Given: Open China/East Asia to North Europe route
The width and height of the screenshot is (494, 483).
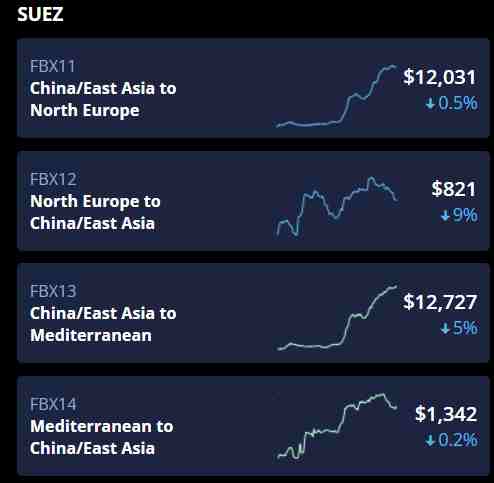Looking at the screenshot, I should point(103,99).
